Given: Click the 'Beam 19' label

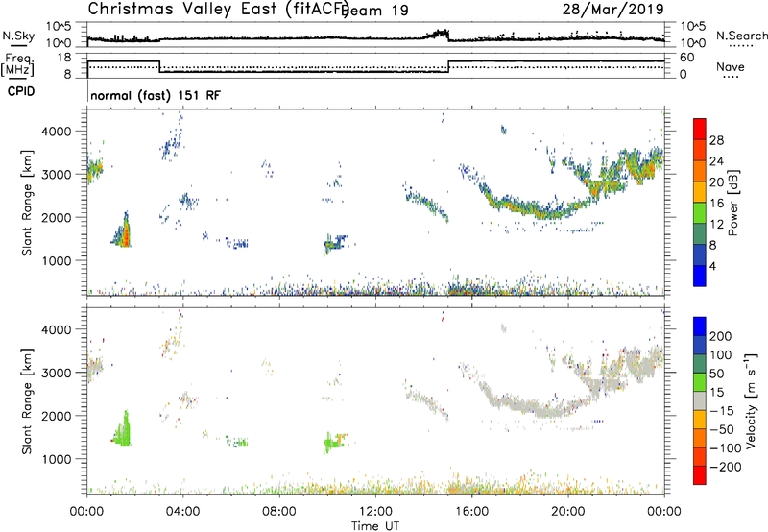Looking at the screenshot, I should point(375,11).
